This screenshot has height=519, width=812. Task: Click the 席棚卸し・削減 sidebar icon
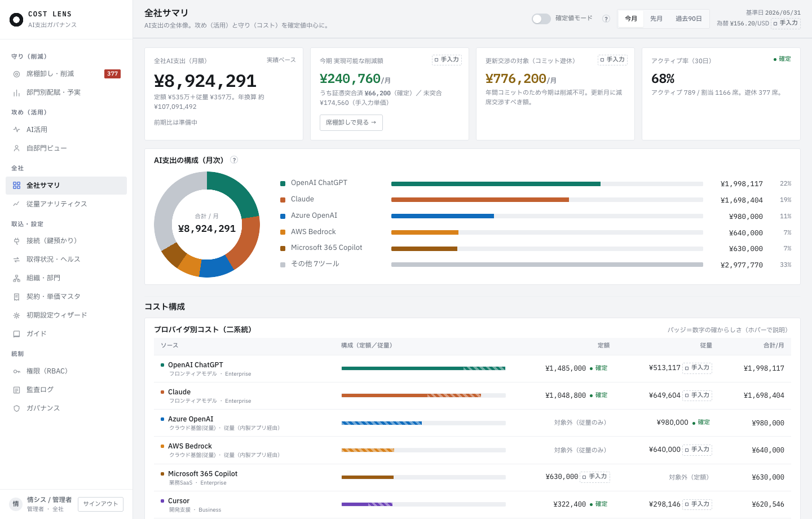pyautogui.click(x=16, y=74)
